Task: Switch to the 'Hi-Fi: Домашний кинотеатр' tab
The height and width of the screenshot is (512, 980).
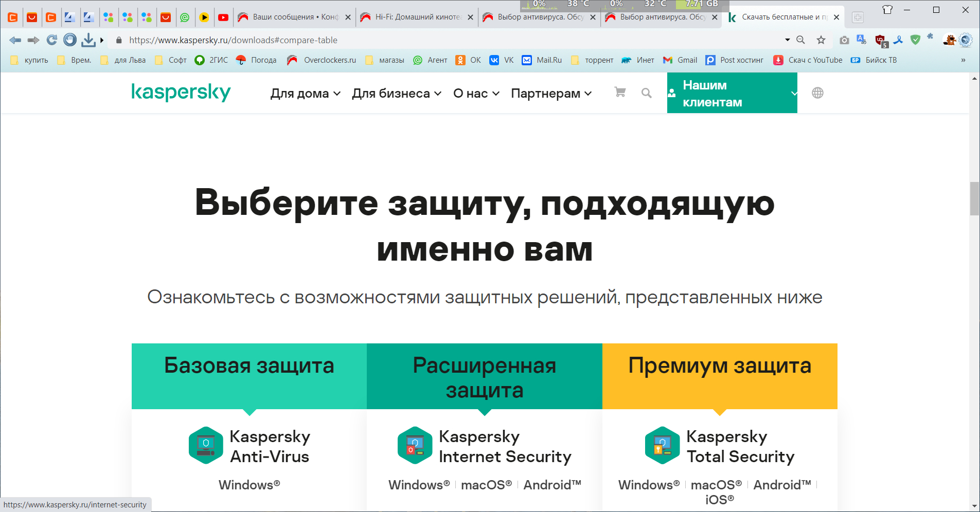Action: pyautogui.click(x=416, y=17)
